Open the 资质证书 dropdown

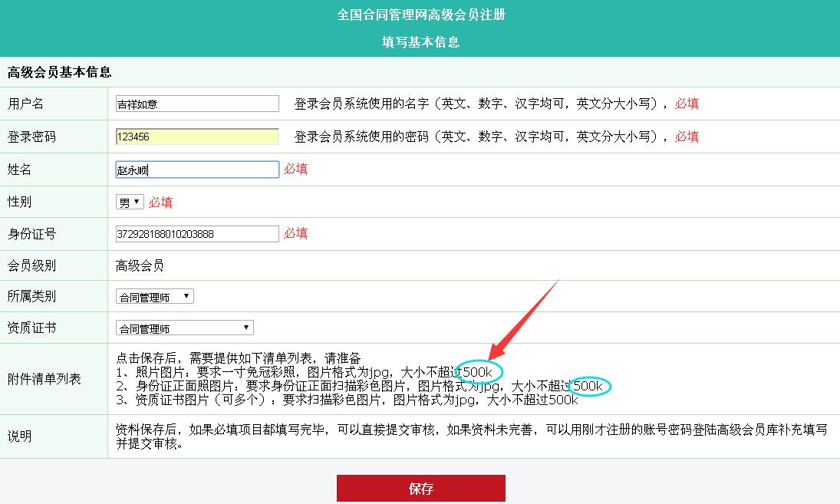pyautogui.click(x=185, y=328)
